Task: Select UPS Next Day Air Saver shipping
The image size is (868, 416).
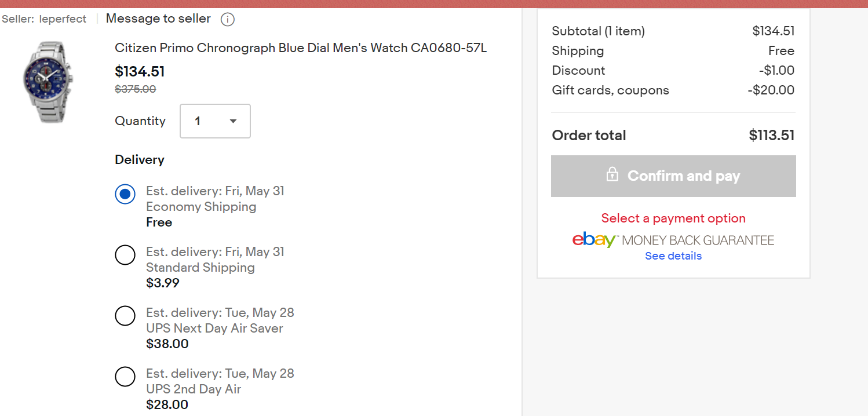Action: tap(125, 316)
